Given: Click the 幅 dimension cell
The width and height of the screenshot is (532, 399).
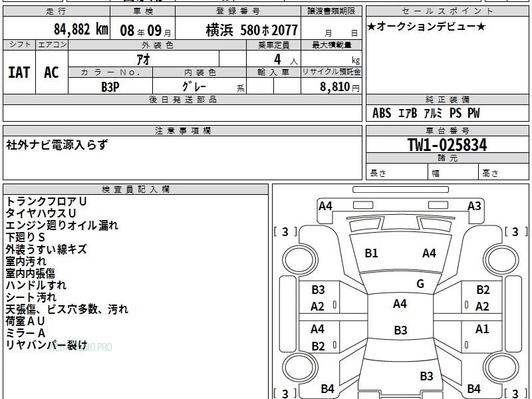Looking at the screenshot, I should click(454, 172).
